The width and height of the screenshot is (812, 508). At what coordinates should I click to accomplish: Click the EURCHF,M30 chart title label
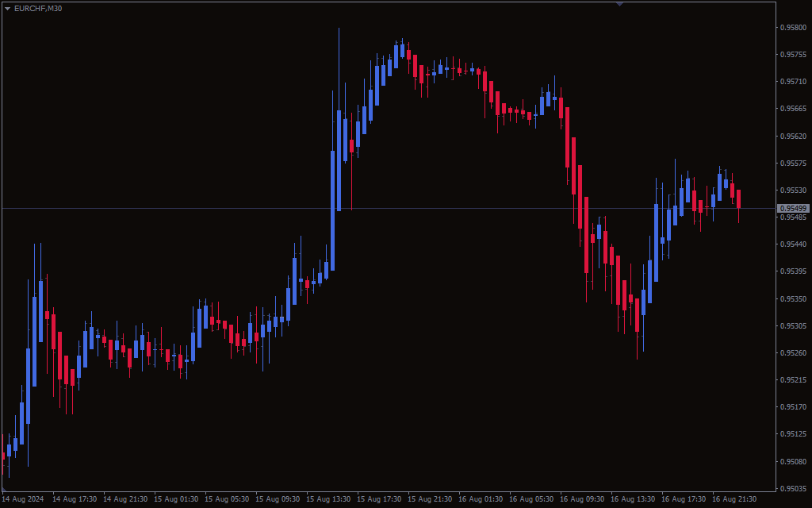tap(38, 8)
